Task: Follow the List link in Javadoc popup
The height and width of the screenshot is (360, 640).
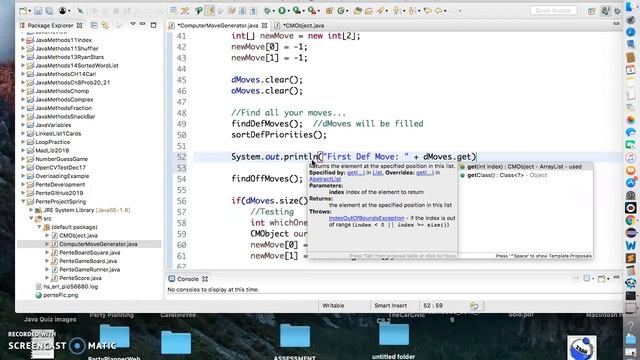Action: (x=377, y=173)
